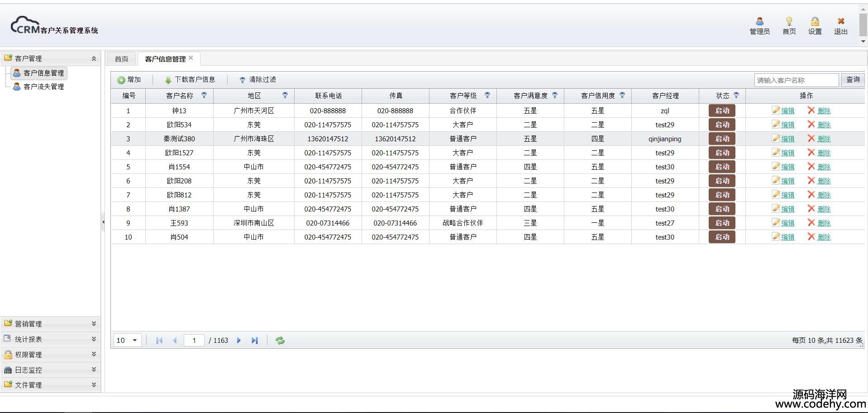Open filter icon on 客户满意度 column
Viewport: 868px width, 413px height.
coord(555,95)
